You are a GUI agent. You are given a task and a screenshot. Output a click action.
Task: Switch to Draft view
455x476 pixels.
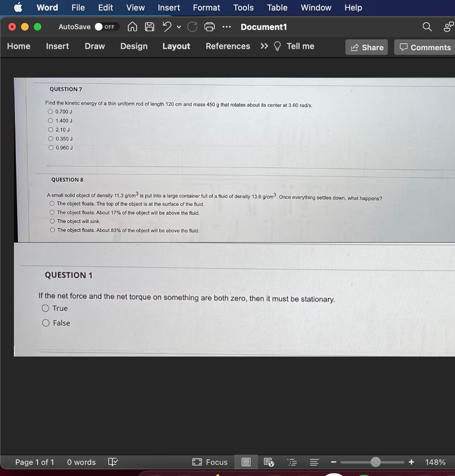[x=315, y=462]
